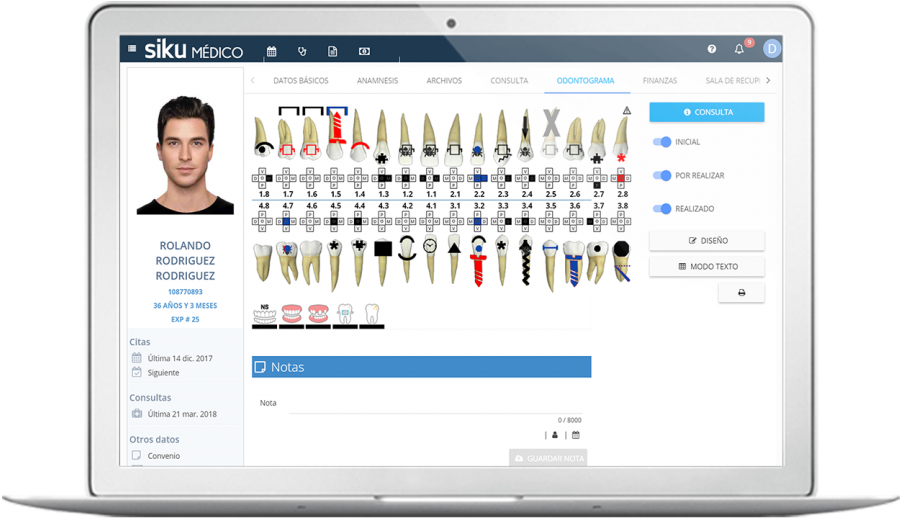The image size is (900, 518).
Task: Click the money bill icon in top bar
Action: point(364,52)
